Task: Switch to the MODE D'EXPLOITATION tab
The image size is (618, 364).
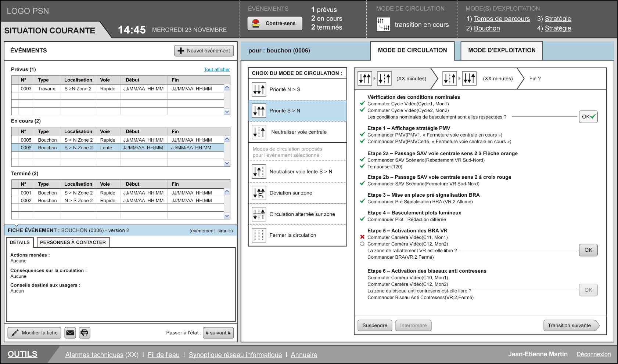Action: click(x=502, y=50)
